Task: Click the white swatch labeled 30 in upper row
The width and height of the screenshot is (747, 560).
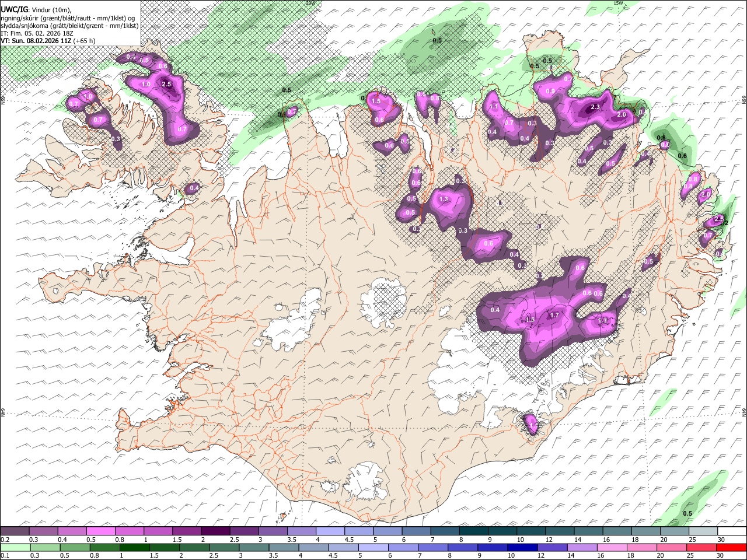Action: 731,531
